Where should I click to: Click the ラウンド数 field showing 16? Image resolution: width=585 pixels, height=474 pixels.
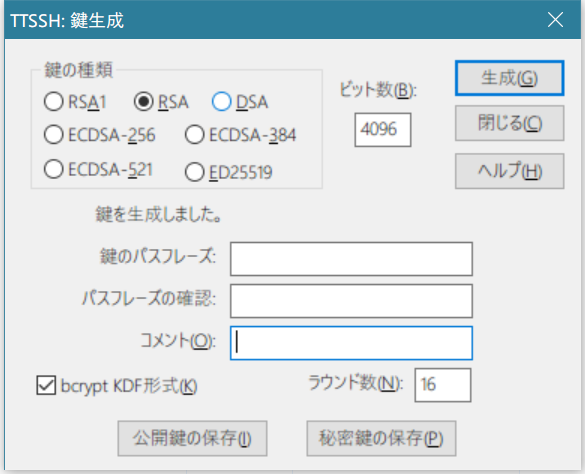click(443, 385)
